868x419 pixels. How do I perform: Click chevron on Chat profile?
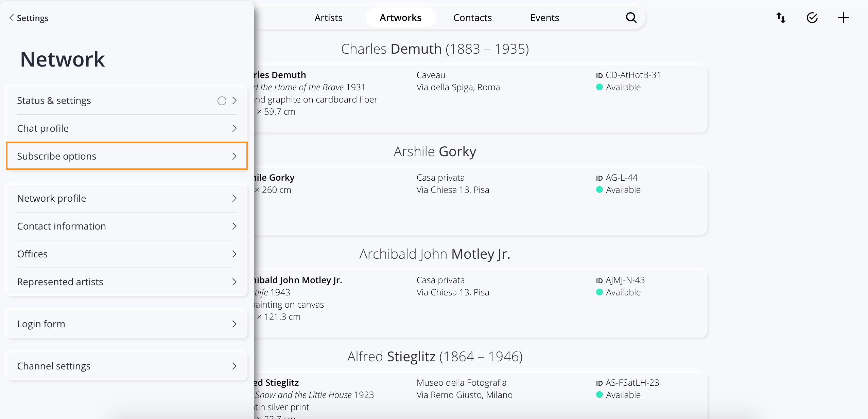(235, 128)
